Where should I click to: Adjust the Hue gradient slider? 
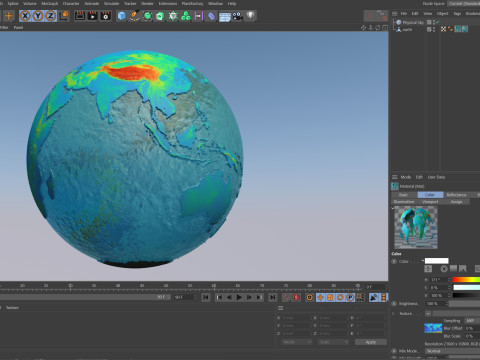pyautogui.click(x=466, y=280)
